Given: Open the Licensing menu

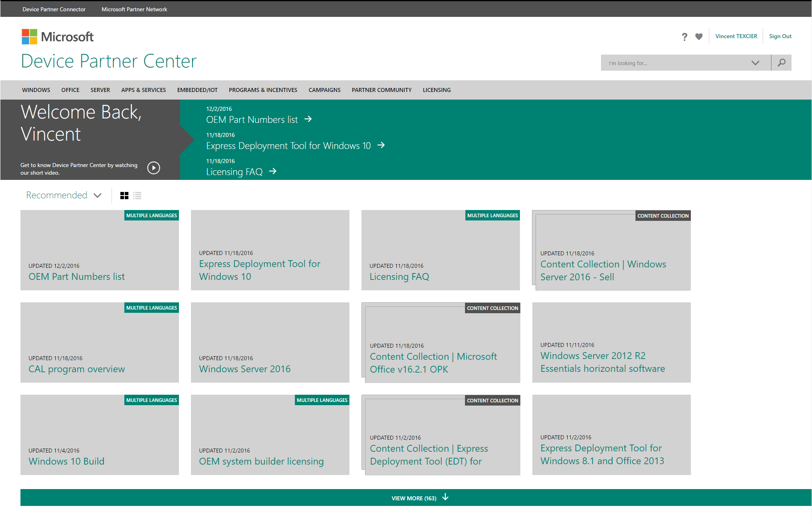Looking at the screenshot, I should [x=437, y=90].
